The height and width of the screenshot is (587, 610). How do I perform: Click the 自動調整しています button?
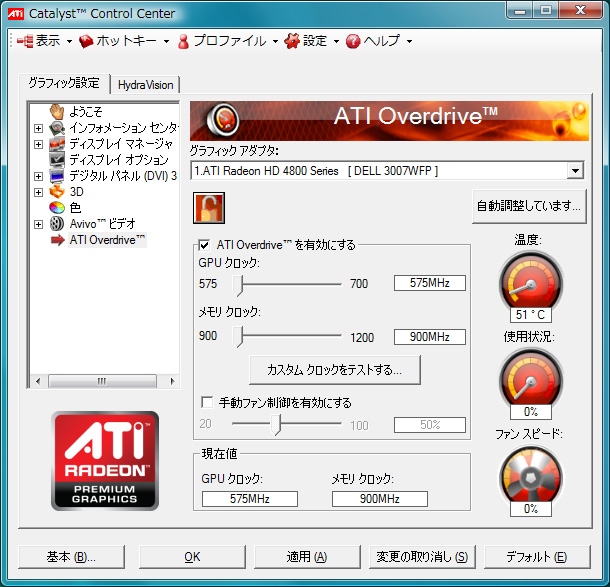pos(529,206)
